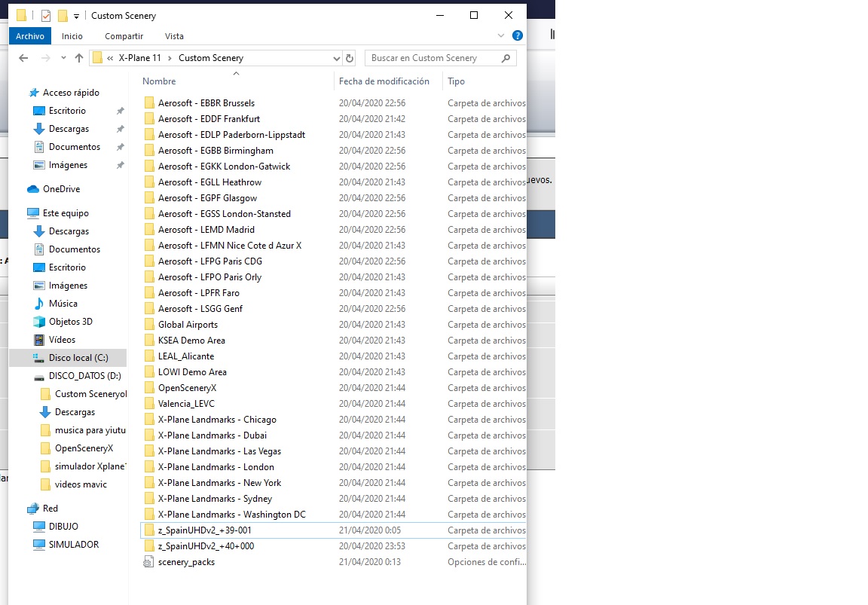This screenshot has width=868, height=605.
Task: Select the Aerosoft - EGLL Heathrow folder icon
Action: pyautogui.click(x=149, y=182)
